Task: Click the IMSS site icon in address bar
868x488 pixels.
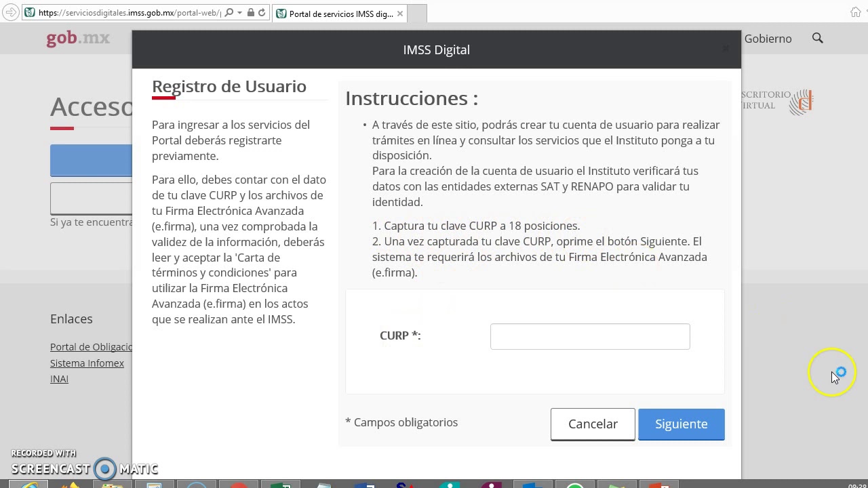Action: (30, 13)
